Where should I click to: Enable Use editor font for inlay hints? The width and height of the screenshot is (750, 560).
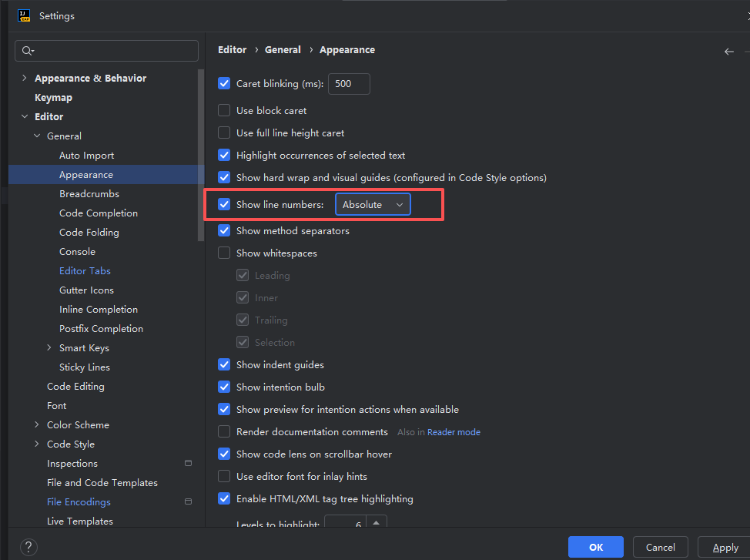224,476
